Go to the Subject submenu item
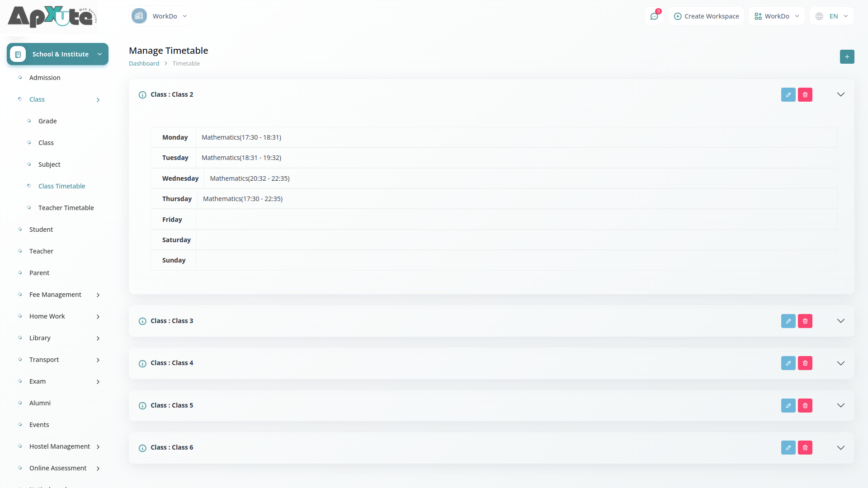 click(49, 164)
